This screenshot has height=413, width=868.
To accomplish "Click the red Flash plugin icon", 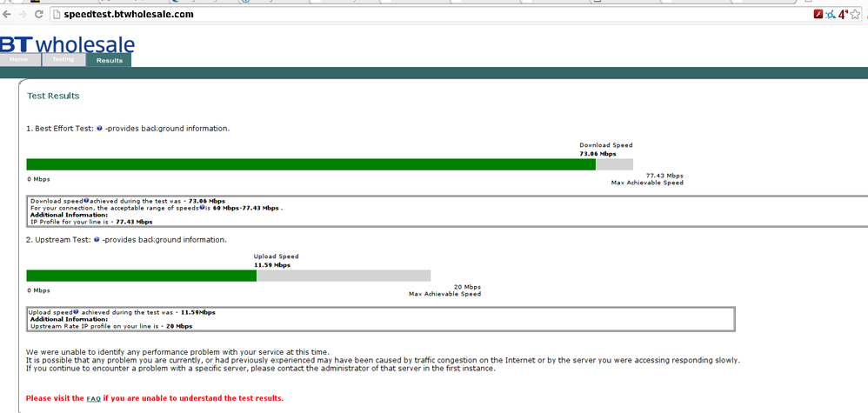I will tap(818, 15).
